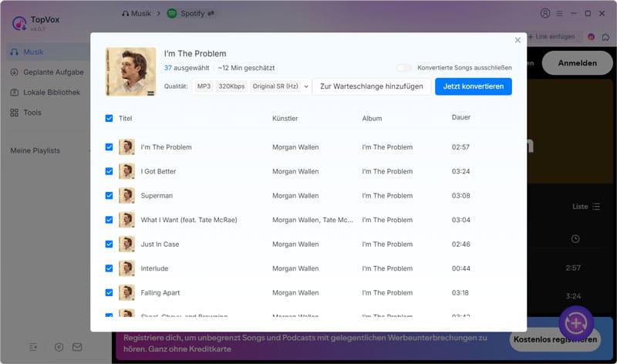617x364 pixels.
Task: Open the user account icon
Action: [545, 13]
